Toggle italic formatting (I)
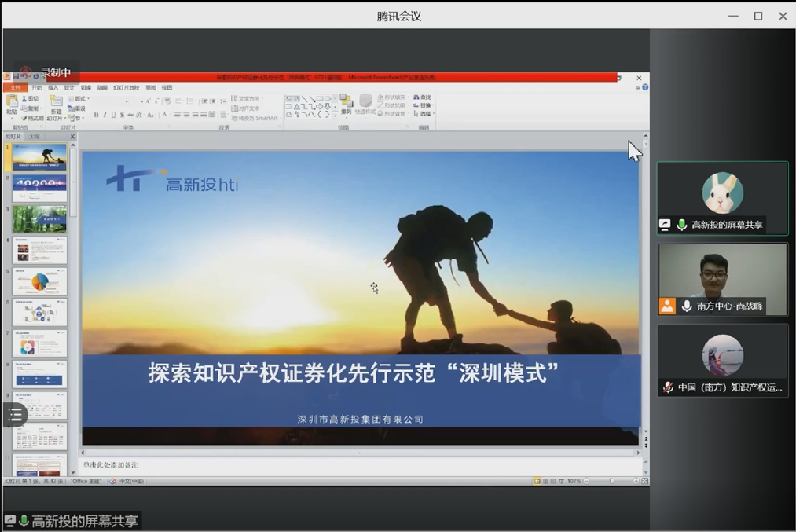Image resolution: width=796 pixels, height=532 pixels. click(105, 116)
